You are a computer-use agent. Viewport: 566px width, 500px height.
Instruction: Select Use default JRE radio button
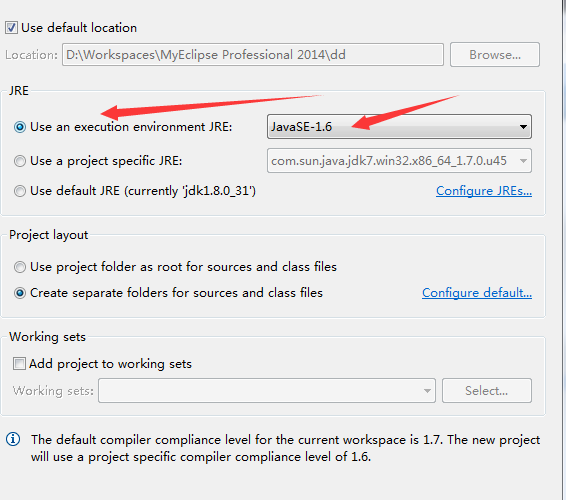[x=20, y=191]
